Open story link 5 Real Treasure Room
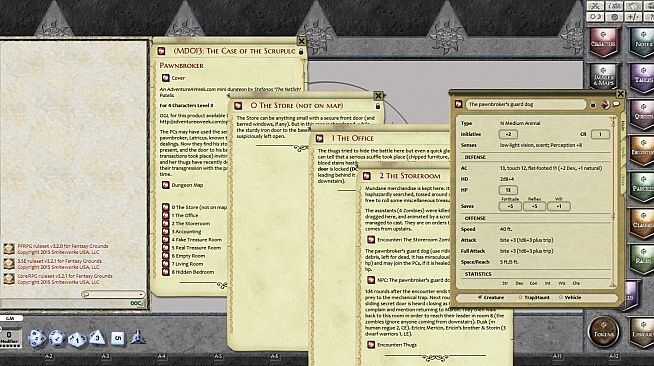Image resolution: width=654 pixels, height=366 pixels. click(x=166, y=248)
